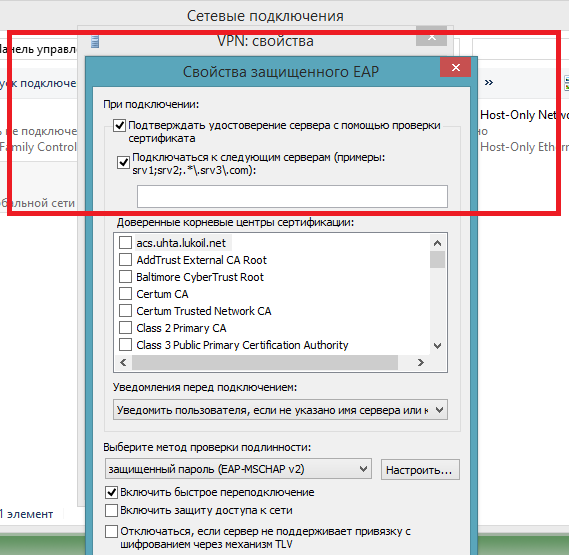This screenshot has height=555, width=569.
Task: Expand the » overflow chevron in network connections toolbar
Action: tap(489, 82)
